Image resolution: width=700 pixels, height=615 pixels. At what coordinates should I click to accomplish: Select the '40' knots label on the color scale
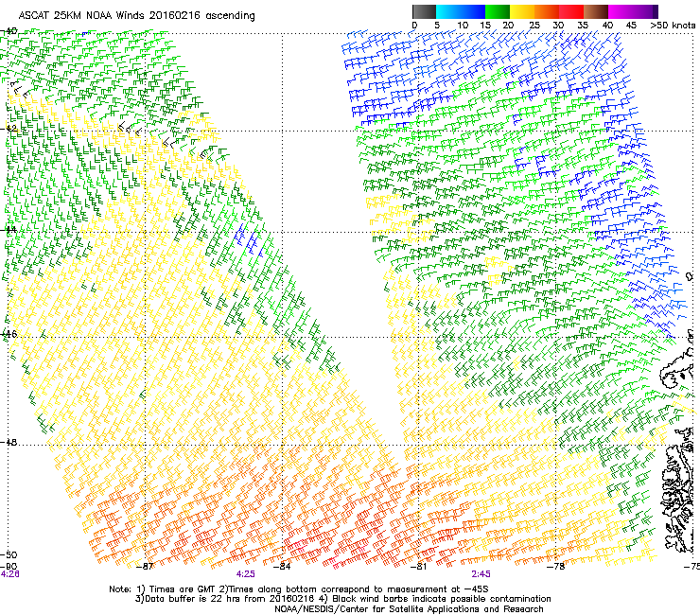607,26
